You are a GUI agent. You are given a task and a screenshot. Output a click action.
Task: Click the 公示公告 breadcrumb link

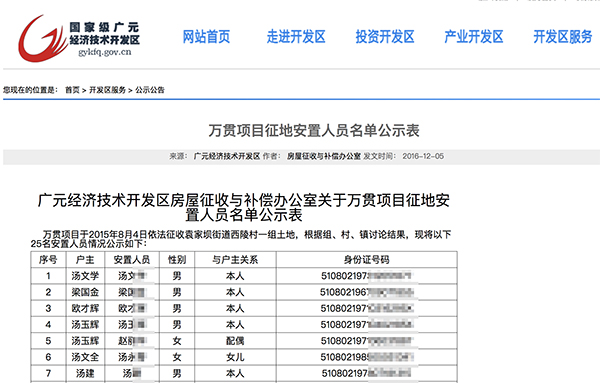click(x=150, y=90)
